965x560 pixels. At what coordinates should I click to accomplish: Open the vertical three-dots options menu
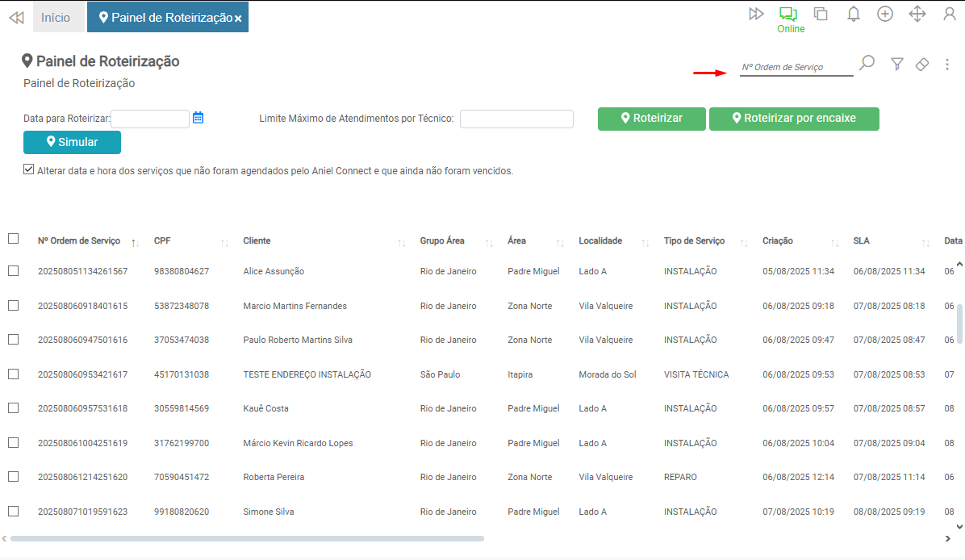click(x=947, y=65)
